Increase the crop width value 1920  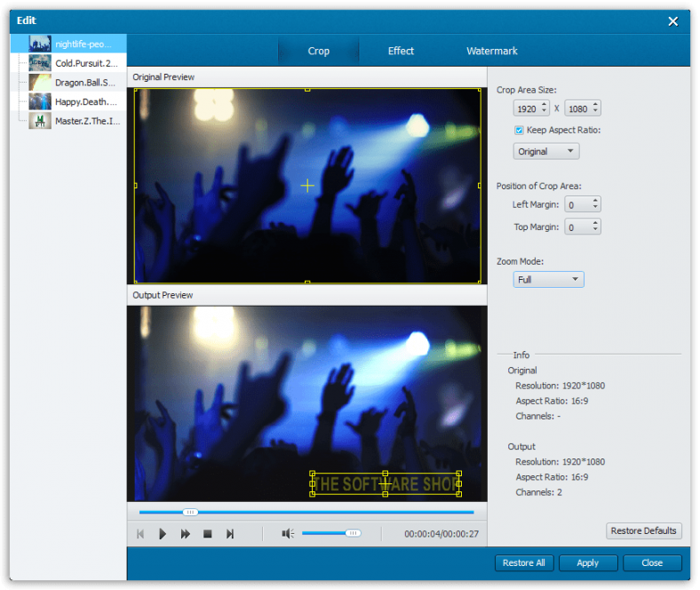point(544,105)
